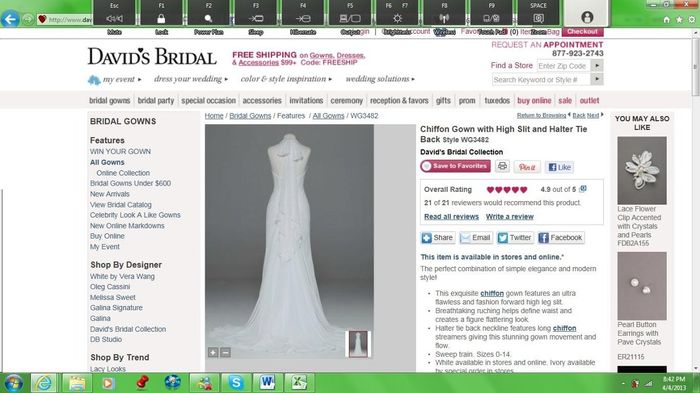Open Windows Start menu
The width and height of the screenshot is (700, 393).
[13, 383]
